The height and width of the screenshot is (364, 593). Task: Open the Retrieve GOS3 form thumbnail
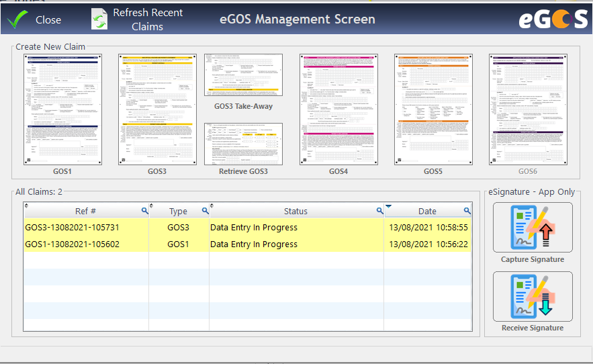tap(244, 144)
